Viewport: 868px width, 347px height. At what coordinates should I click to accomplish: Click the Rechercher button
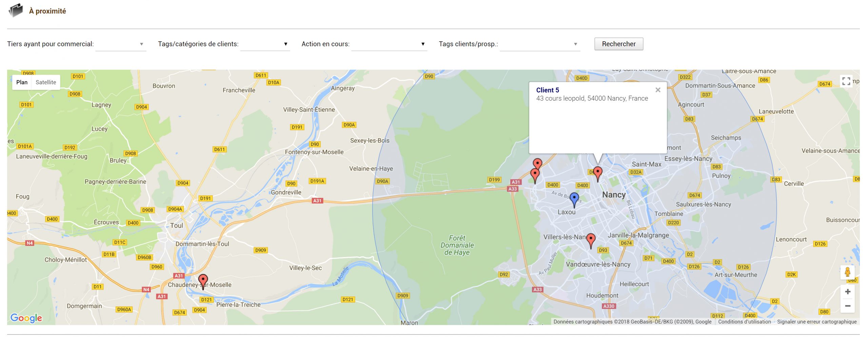click(618, 44)
